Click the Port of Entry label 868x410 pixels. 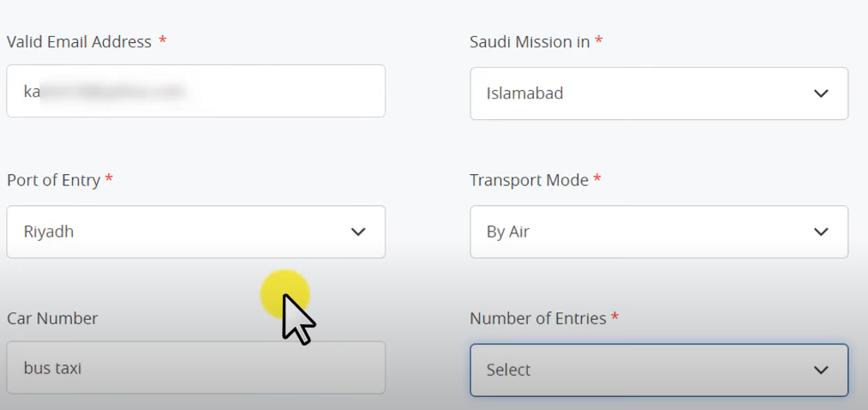tap(54, 181)
